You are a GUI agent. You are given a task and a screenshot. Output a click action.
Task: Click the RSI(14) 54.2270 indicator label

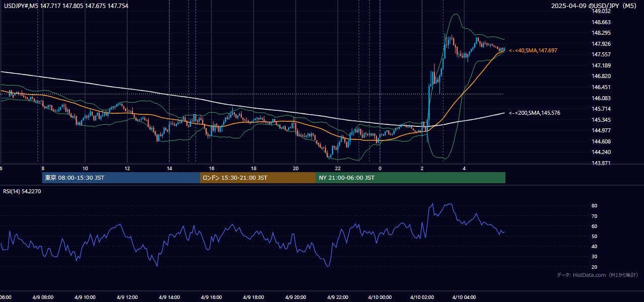(22, 191)
